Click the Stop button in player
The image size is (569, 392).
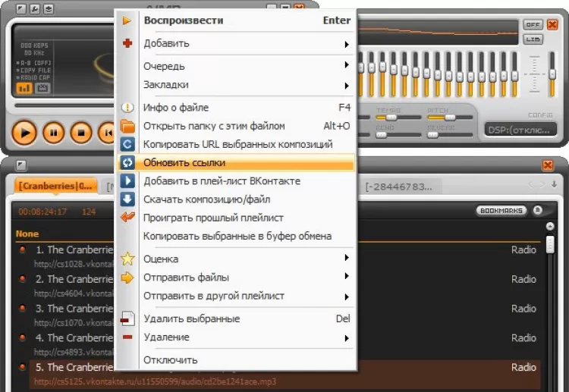[81, 133]
